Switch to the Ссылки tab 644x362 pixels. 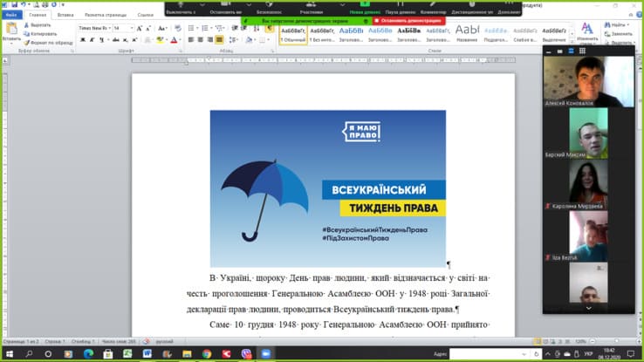(x=146, y=15)
